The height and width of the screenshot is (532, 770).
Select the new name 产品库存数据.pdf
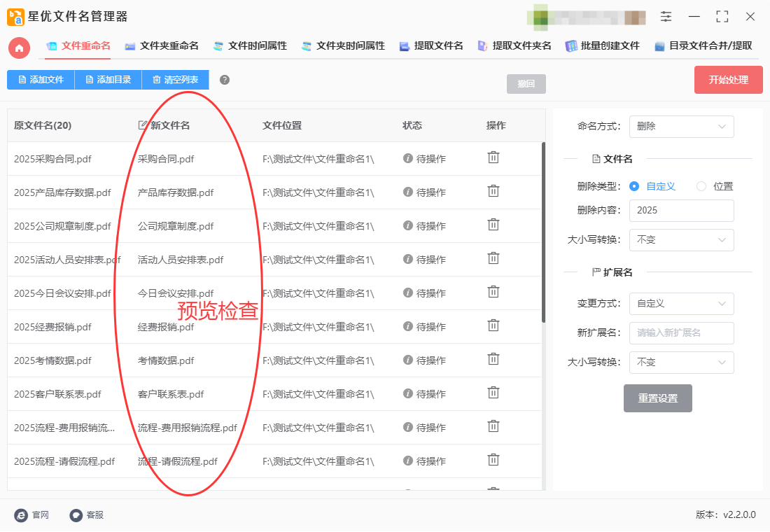[175, 192]
